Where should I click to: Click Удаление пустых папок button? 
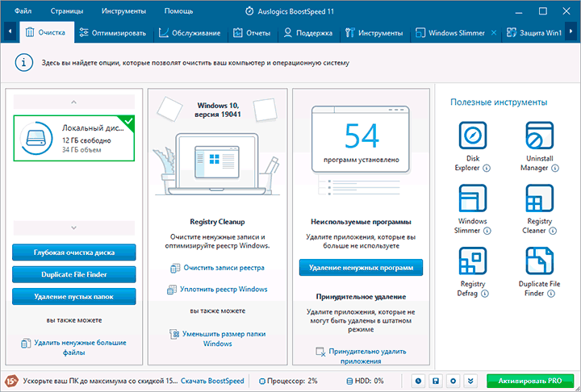[74, 296]
